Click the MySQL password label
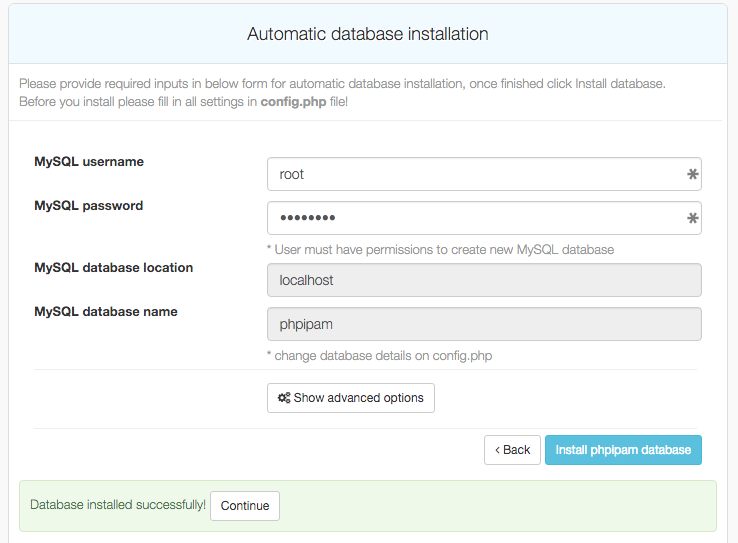Screen dimensions: 738x543 [89, 206]
